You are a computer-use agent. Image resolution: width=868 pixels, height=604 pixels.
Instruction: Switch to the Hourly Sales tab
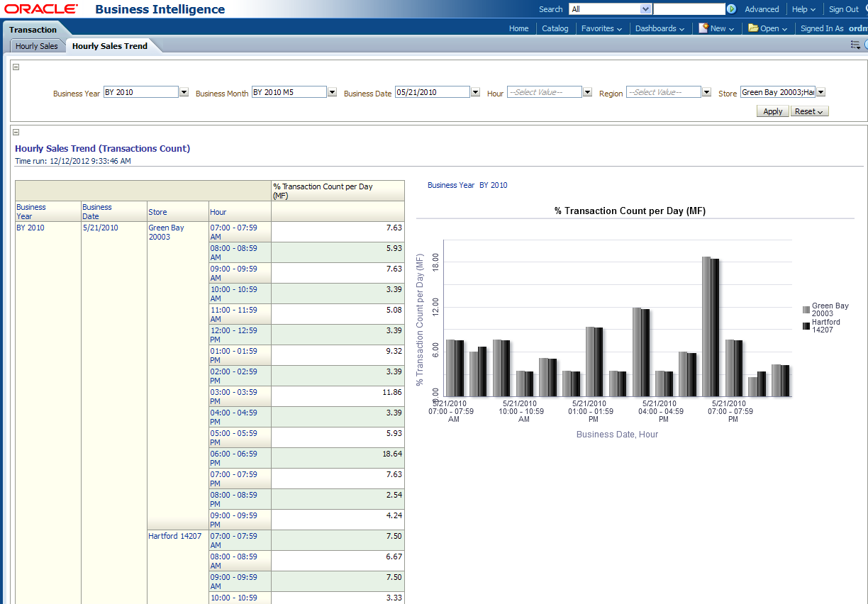click(x=37, y=46)
